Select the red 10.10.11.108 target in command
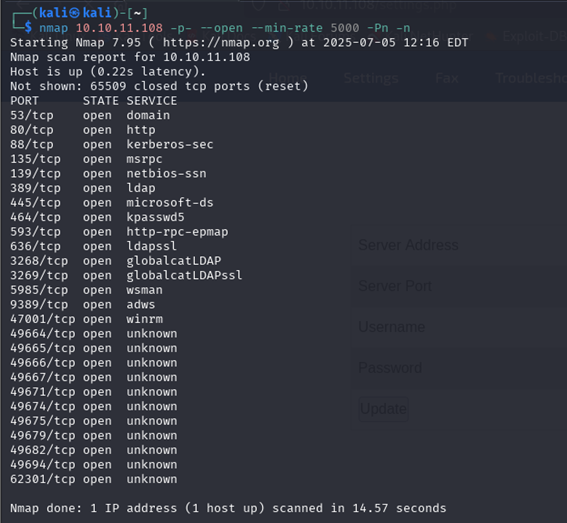The width and height of the screenshot is (567, 523). click(119, 28)
